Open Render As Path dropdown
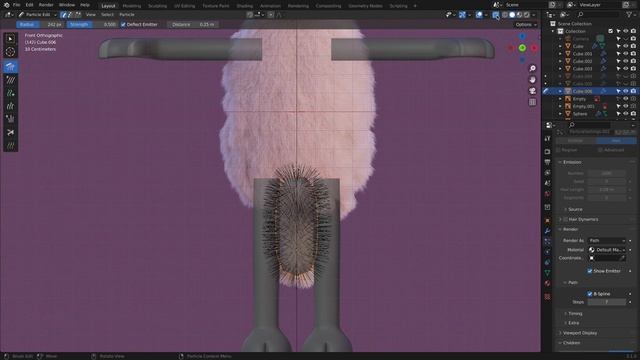The width and height of the screenshot is (640, 360). click(607, 241)
